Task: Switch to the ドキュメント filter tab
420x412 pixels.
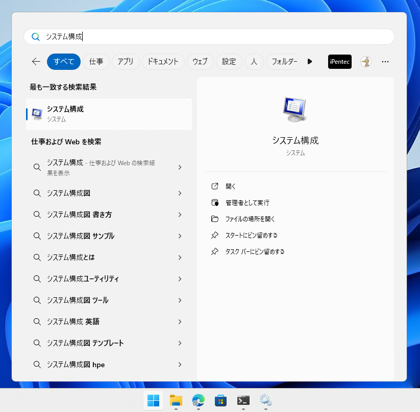Action: 163,62
